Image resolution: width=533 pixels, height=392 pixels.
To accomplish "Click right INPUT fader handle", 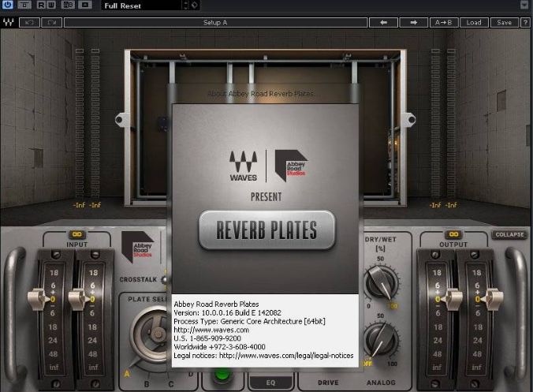I will [x=78, y=299].
